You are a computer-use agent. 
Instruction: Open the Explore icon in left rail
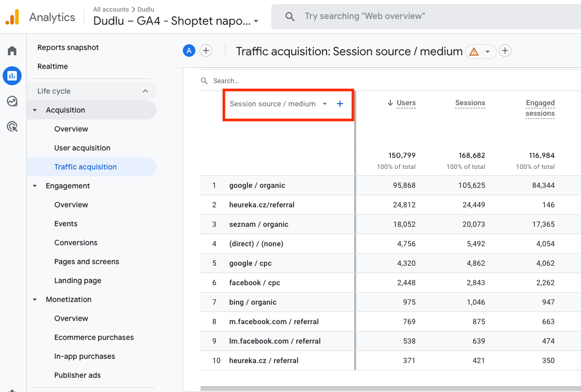tap(12, 101)
